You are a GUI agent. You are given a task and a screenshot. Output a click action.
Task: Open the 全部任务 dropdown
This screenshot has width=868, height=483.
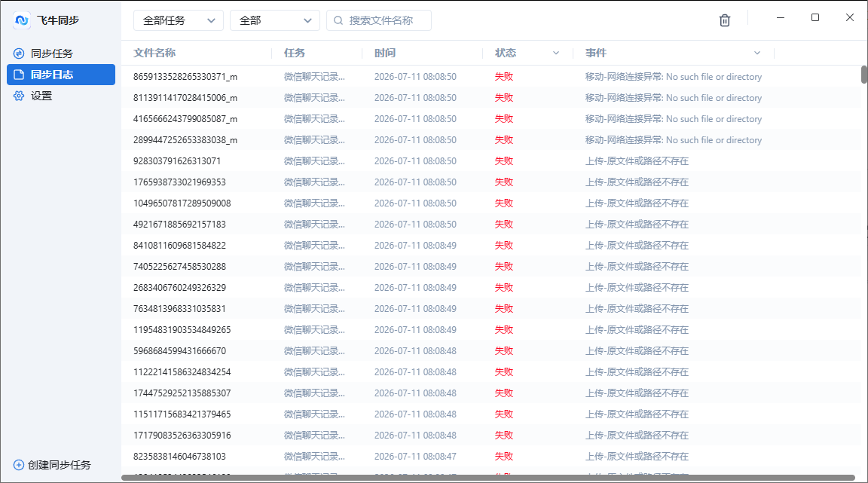pos(179,20)
